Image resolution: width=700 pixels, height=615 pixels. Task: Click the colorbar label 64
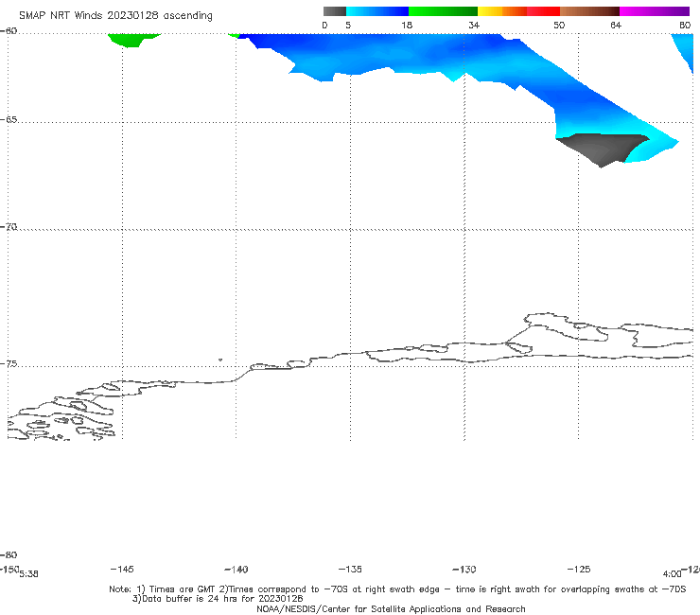[616, 25]
